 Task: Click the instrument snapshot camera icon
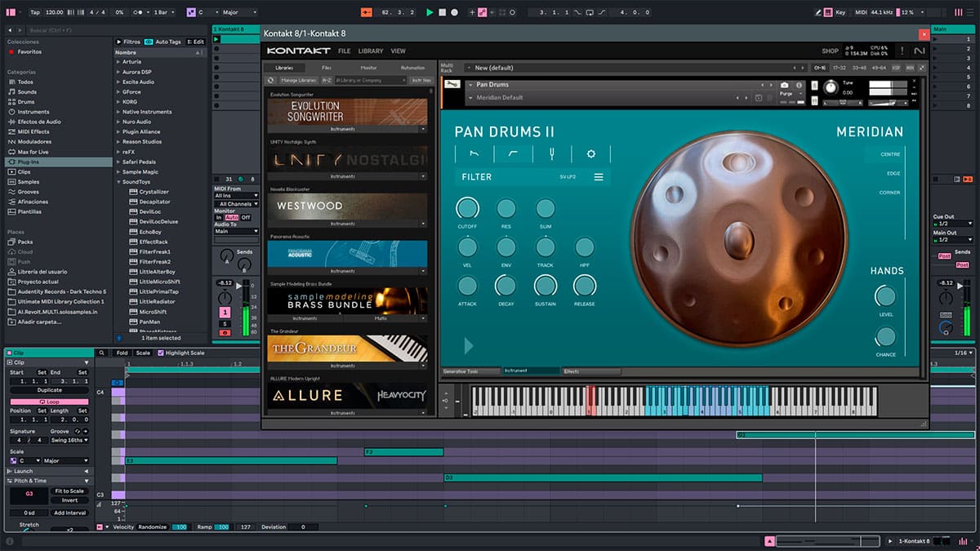[x=784, y=85]
